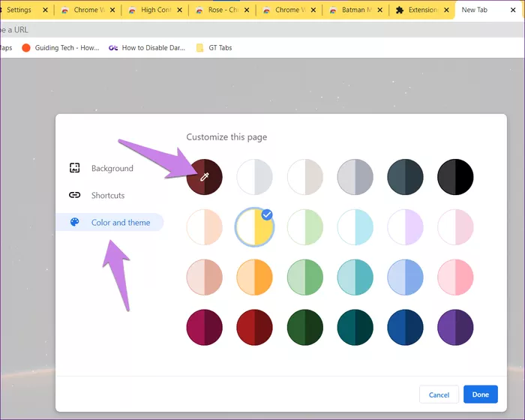Open the Background section
Screen dimensions: 525x420
pyautogui.click(x=112, y=168)
